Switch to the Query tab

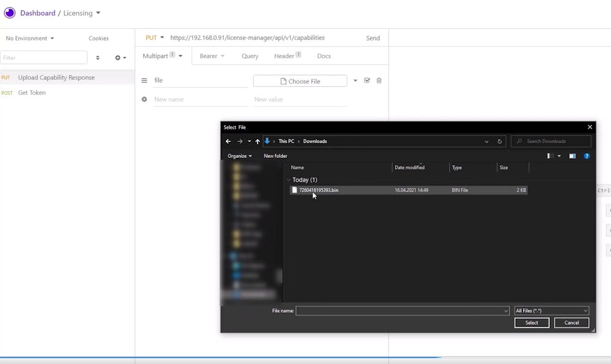point(250,56)
